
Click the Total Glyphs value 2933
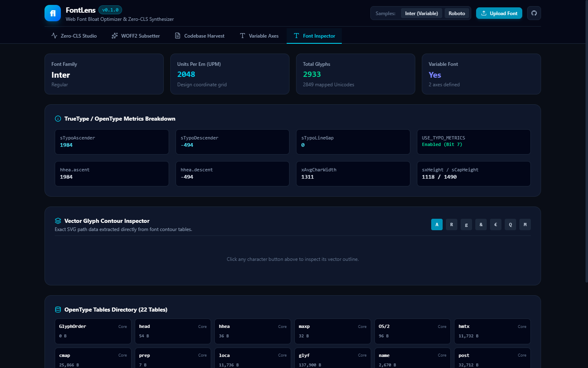tap(312, 74)
